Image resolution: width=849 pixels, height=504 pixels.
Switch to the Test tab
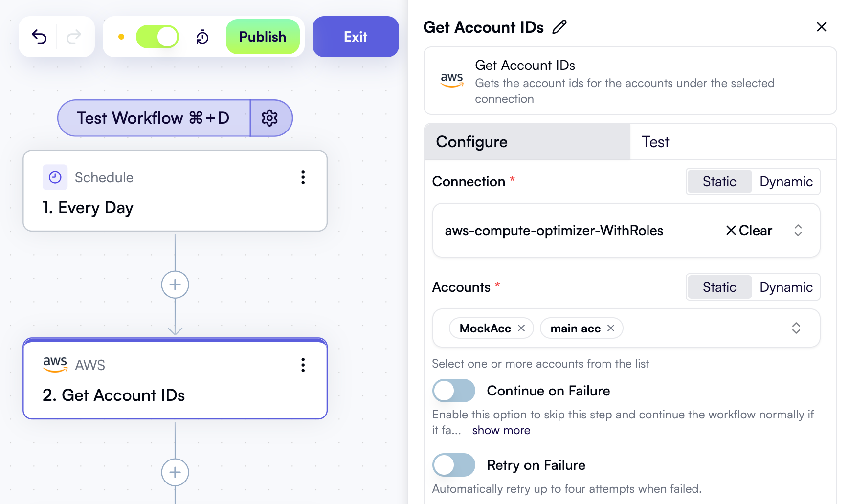(x=655, y=142)
